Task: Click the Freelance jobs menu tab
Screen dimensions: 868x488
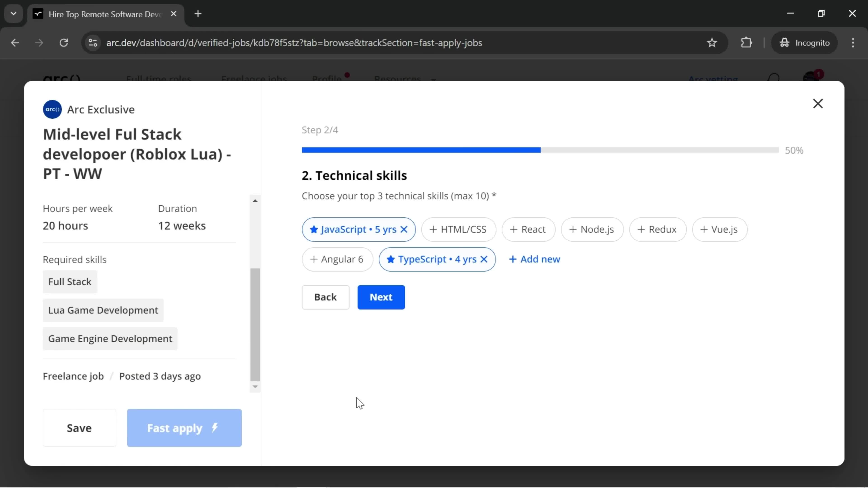Action: pos(253,78)
